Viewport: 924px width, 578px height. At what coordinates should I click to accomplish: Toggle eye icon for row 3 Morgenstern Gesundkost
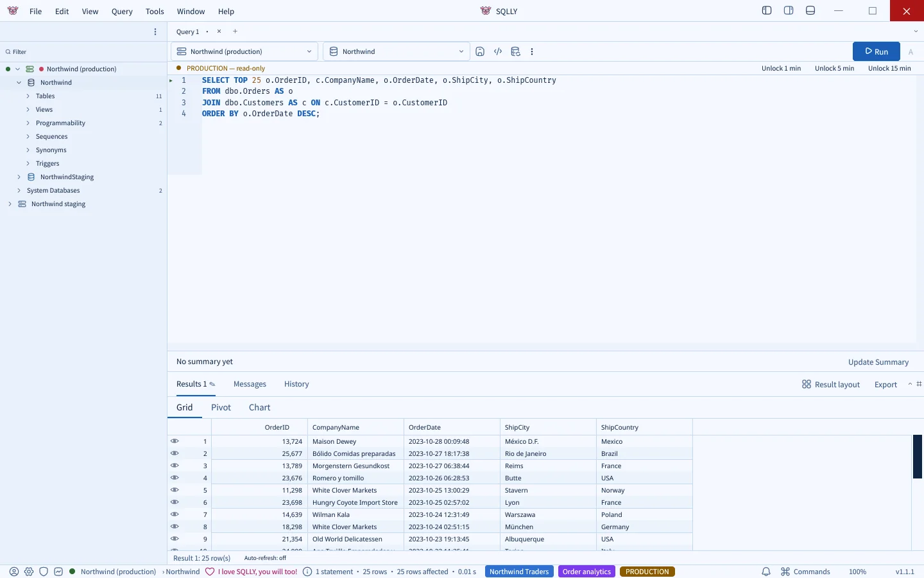pos(175,466)
